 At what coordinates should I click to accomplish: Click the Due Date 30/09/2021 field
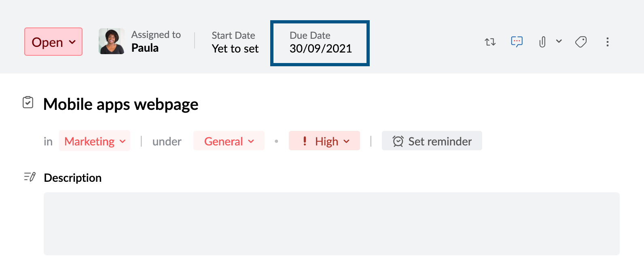[x=320, y=43]
